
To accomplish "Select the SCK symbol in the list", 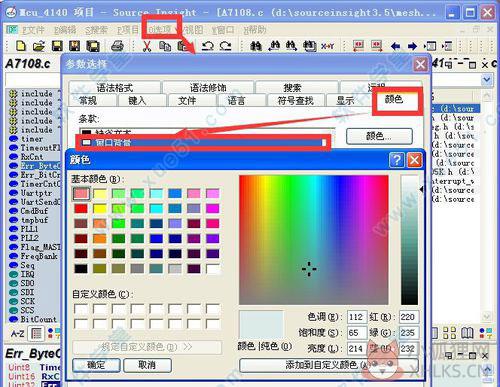I will point(27,301).
